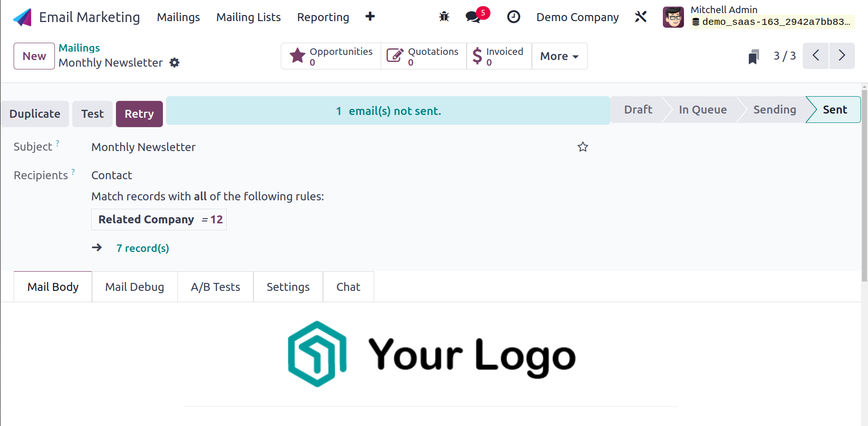
Task: Open the debug bug icon menu
Action: [444, 17]
